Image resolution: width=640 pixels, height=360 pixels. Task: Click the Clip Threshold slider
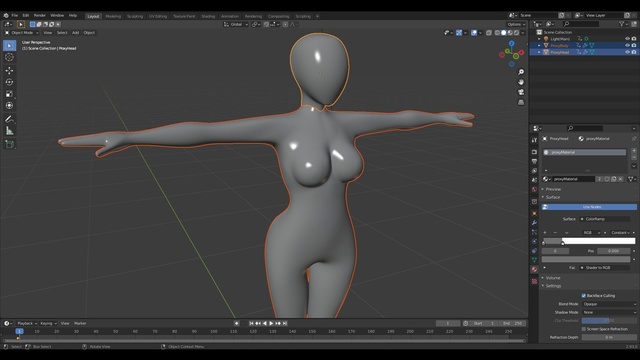click(x=609, y=321)
